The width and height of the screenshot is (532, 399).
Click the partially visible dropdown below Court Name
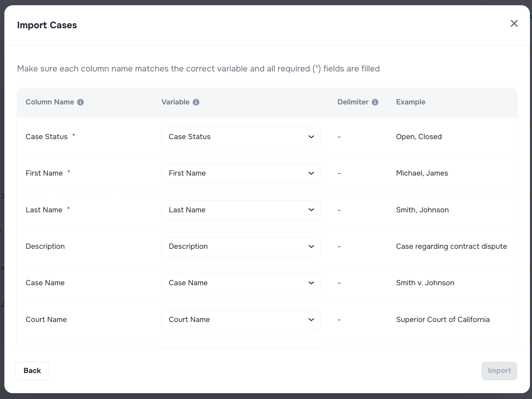click(241, 347)
